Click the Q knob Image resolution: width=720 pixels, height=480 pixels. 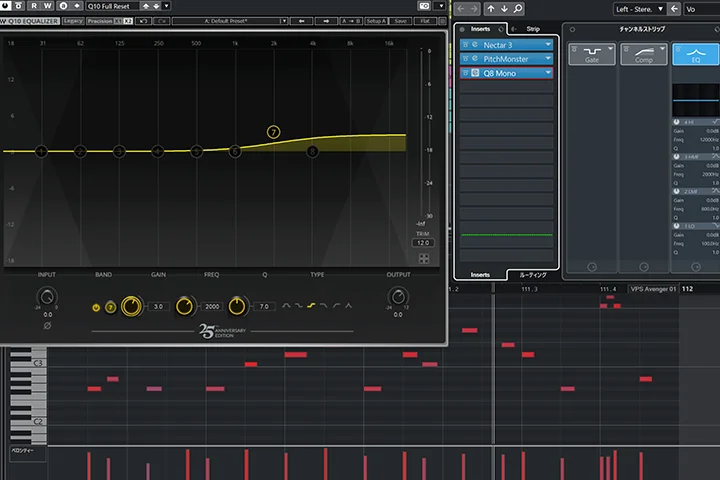click(x=237, y=306)
